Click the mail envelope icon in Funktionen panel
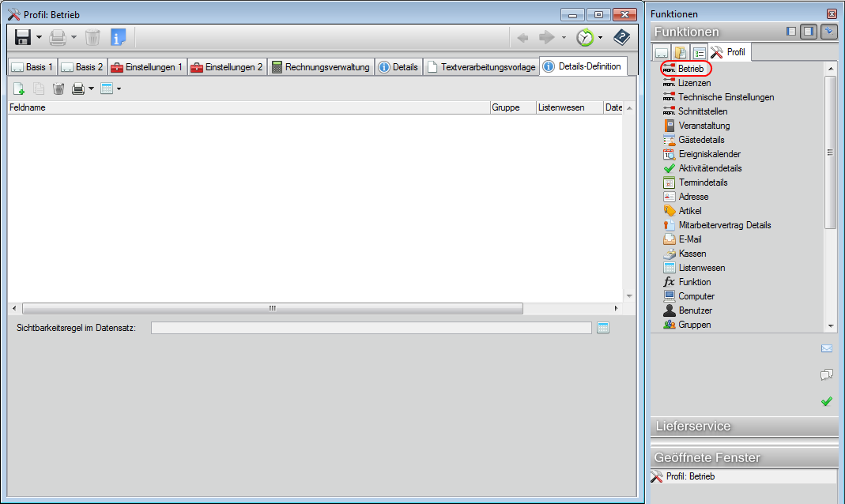Viewport: 845px width, 504px height. (x=827, y=348)
